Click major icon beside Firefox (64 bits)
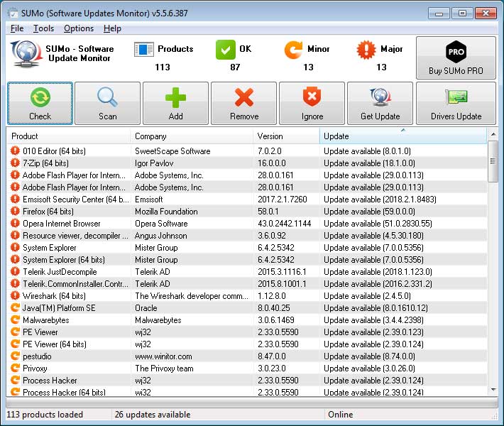504x426 pixels. pyautogui.click(x=15, y=212)
